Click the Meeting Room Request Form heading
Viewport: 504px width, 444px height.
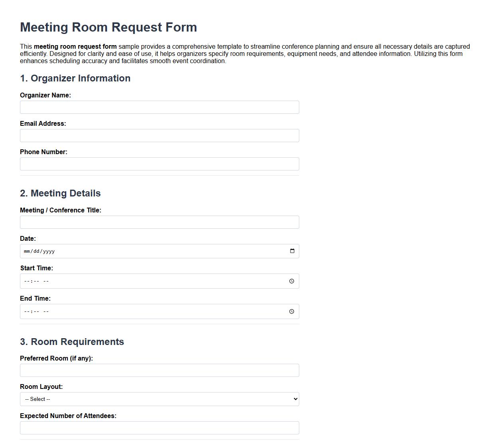pyautogui.click(x=108, y=27)
